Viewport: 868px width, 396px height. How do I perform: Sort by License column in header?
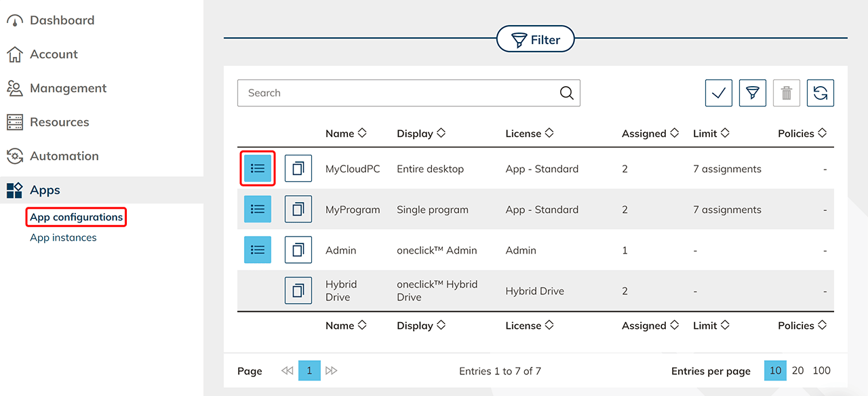529,134
